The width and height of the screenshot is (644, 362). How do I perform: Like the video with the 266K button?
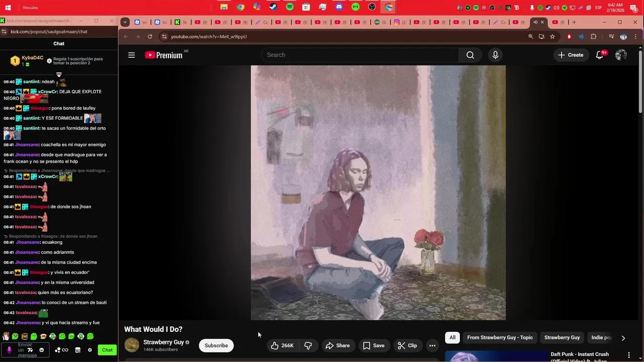tap(282, 345)
